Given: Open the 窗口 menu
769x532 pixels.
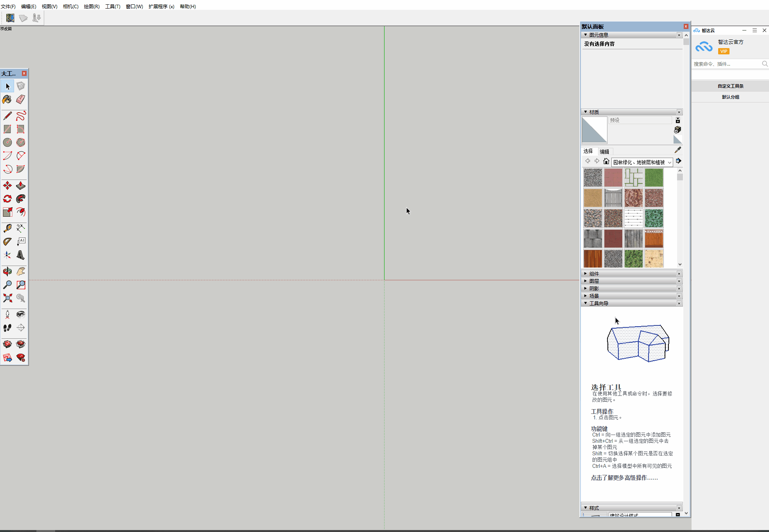Looking at the screenshot, I should 134,6.
